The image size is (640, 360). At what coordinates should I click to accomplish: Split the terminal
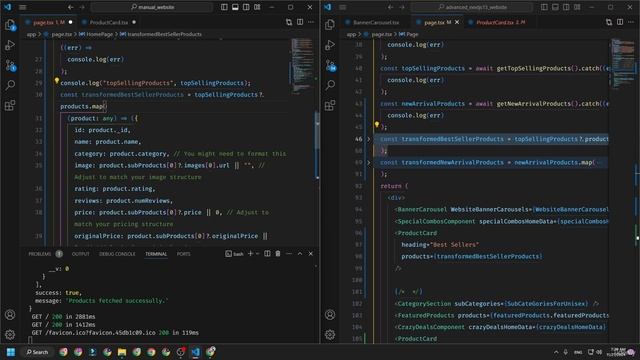267,253
